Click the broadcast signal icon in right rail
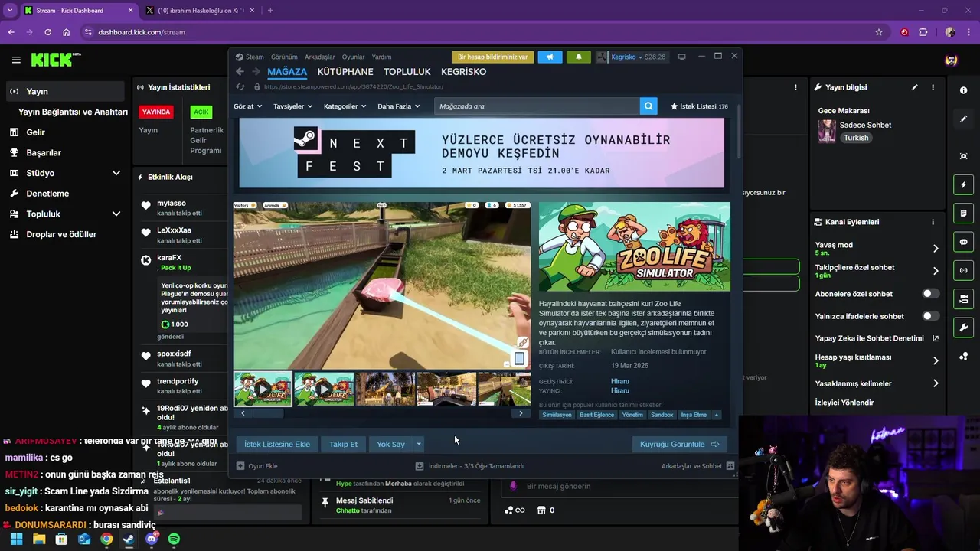This screenshot has height=551, width=980. [963, 270]
